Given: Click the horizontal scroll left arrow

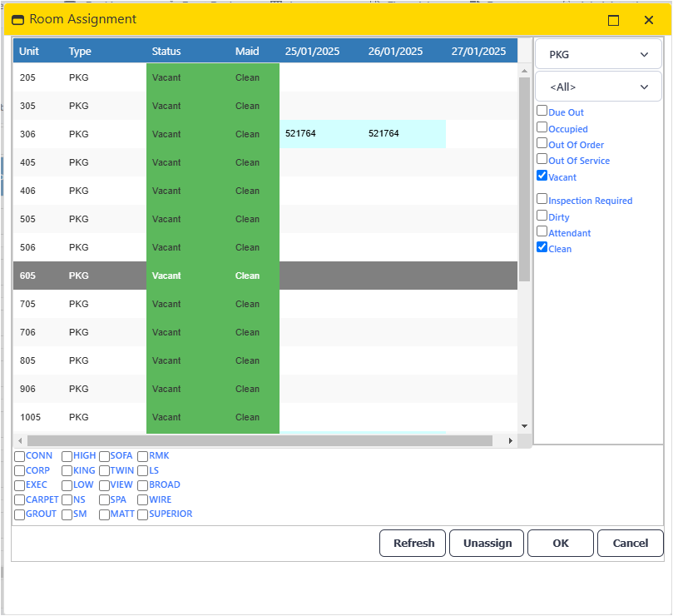Looking at the screenshot, I should 20,440.
